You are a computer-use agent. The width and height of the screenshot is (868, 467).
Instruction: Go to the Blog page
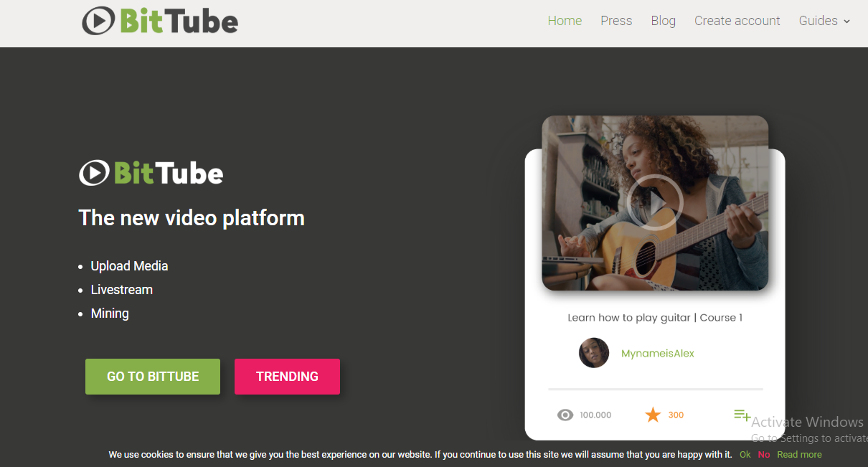(x=663, y=21)
